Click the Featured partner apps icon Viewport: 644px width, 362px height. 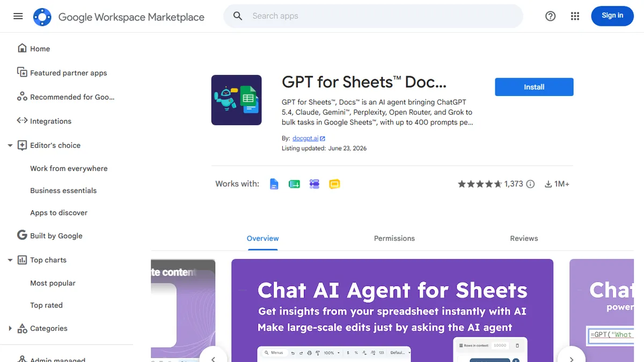[x=22, y=72]
